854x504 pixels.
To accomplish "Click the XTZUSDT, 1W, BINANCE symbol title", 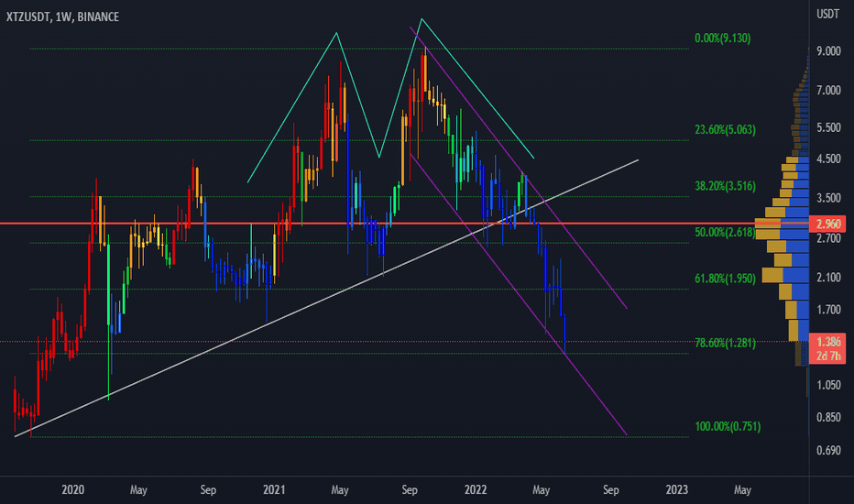I will point(62,16).
